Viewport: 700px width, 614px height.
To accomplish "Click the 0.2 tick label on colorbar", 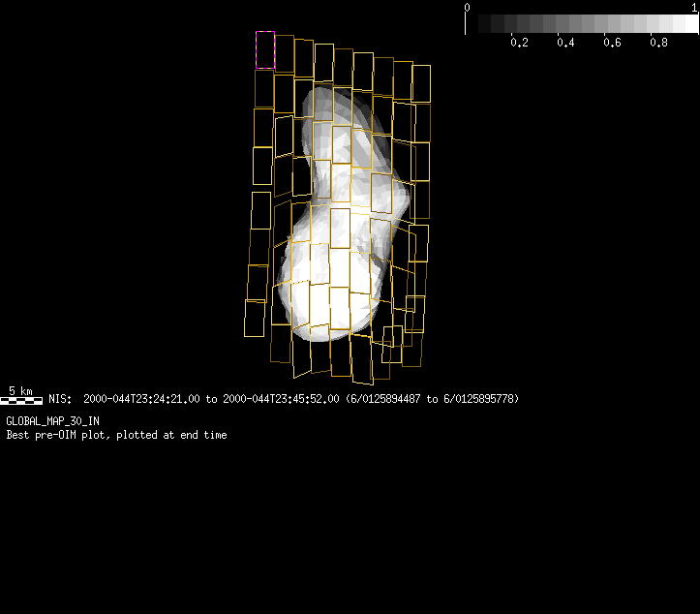I will pos(519,43).
